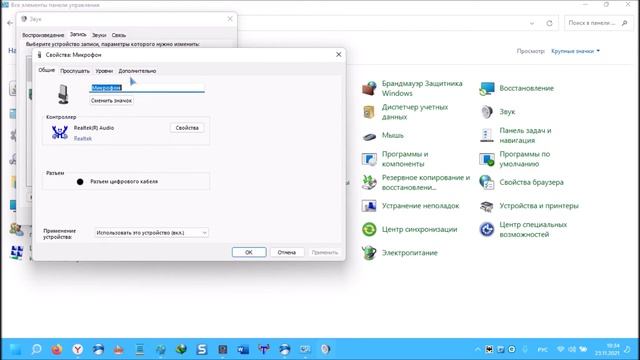Viewport: 640px width, 360px height.
Task: Open the S-shaped app icon on taskbar
Action: (x=202, y=349)
